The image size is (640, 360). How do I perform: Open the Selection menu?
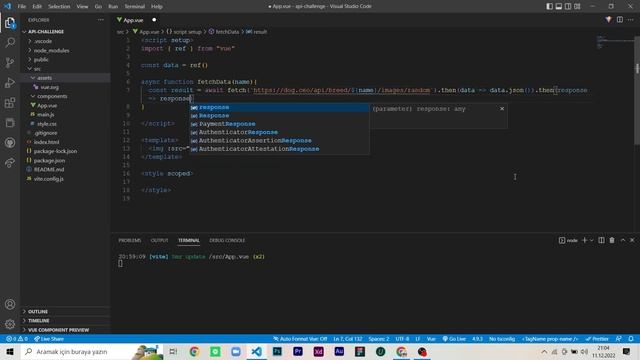click(x=59, y=7)
